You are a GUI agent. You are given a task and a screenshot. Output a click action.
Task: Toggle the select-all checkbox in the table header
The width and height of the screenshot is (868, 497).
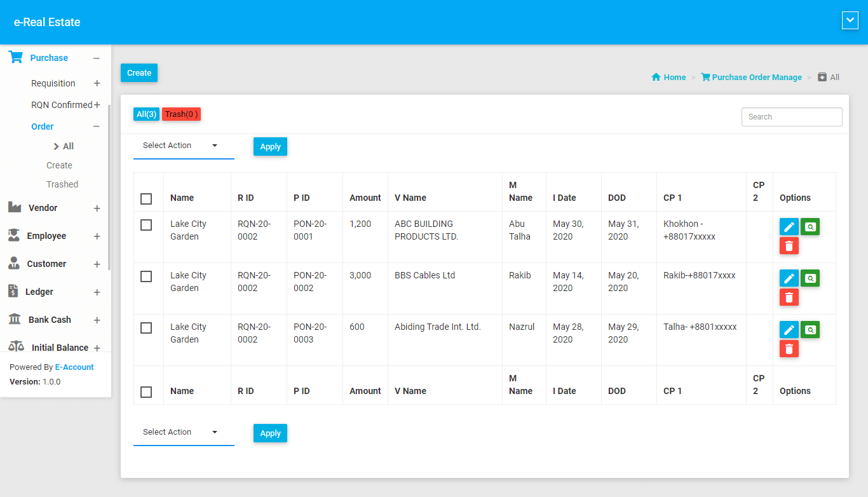coord(146,199)
